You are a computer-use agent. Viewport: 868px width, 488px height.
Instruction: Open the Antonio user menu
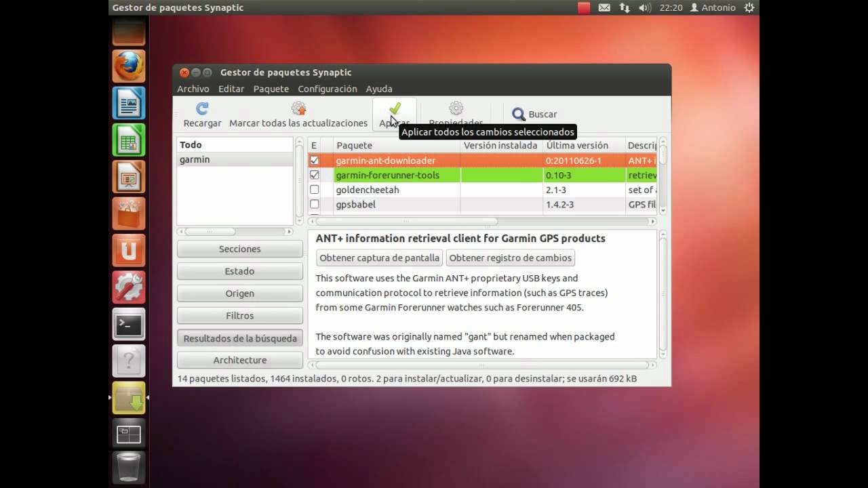point(713,7)
